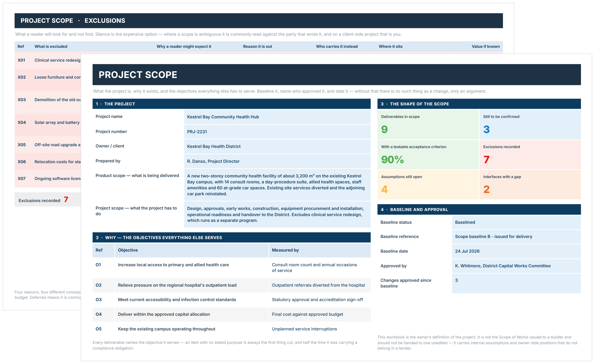Click the 'What is excluded' column header
The width and height of the screenshot is (595, 364).
(x=51, y=46)
